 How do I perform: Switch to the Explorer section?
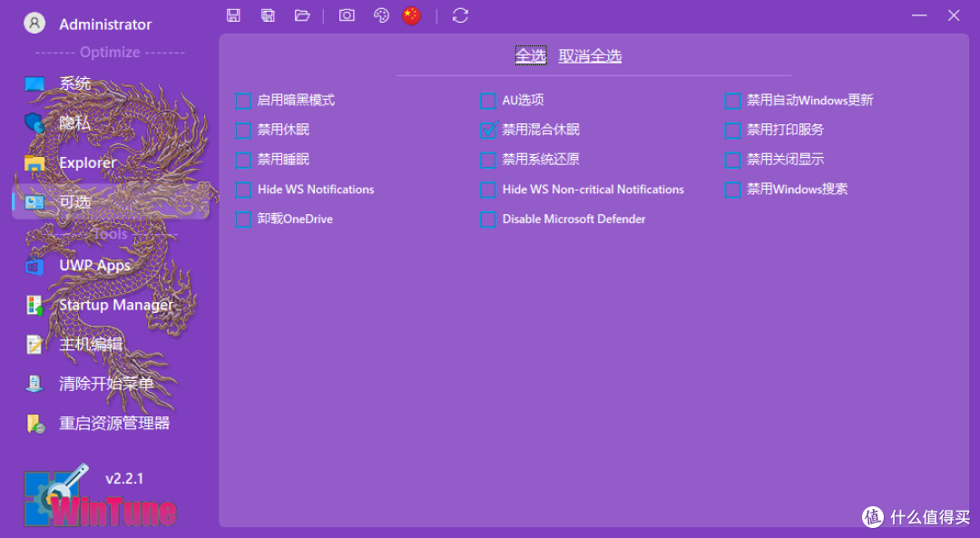pyautogui.click(x=87, y=162)
